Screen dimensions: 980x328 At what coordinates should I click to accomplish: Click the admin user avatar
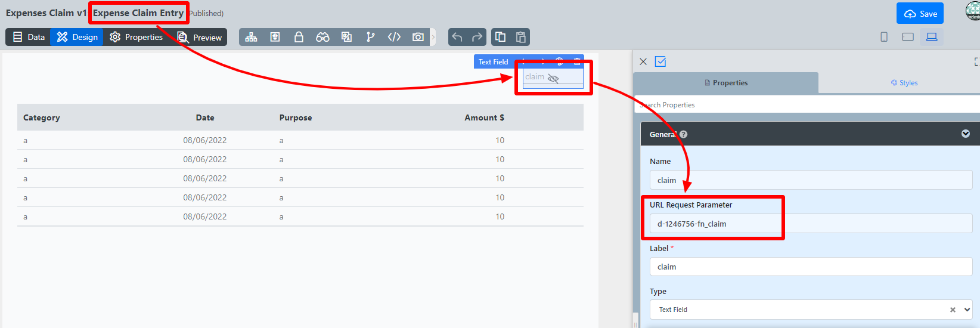point(973,11)
